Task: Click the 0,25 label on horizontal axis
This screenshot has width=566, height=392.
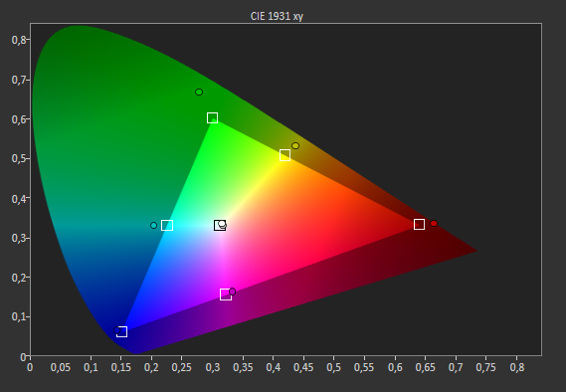Action: point(182,367)
